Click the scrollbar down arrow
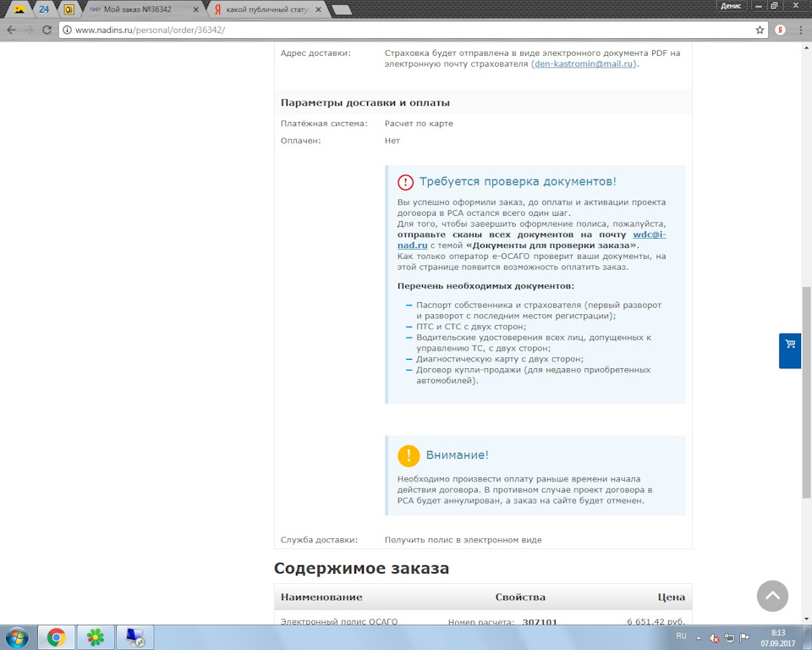The image size is (812, 650). coord(806,619)
